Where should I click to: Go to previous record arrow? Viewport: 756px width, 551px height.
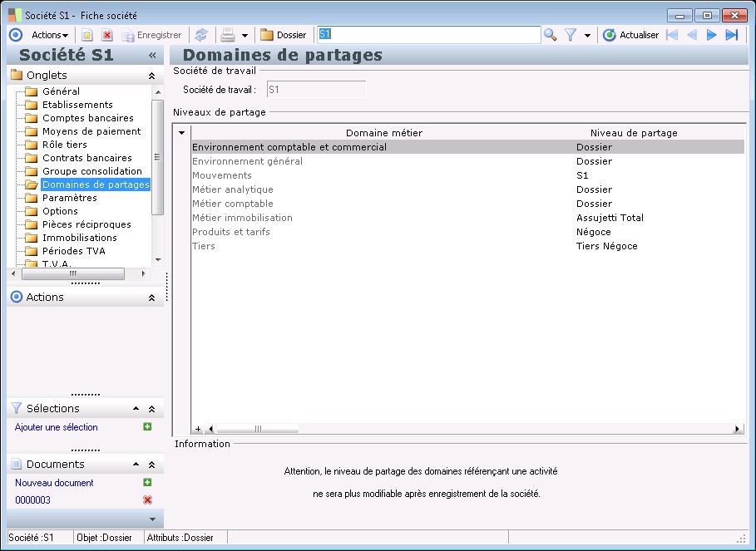click(x=692, y=35)
